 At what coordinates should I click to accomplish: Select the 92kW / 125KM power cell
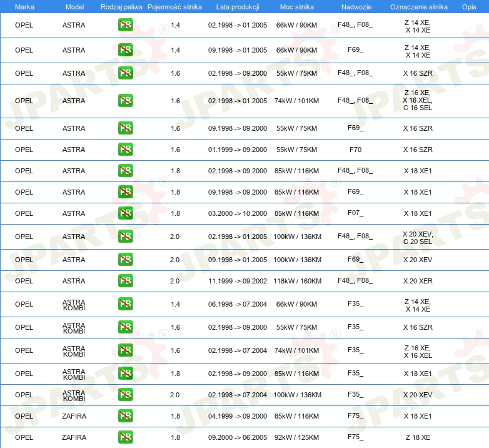(296, 437)
